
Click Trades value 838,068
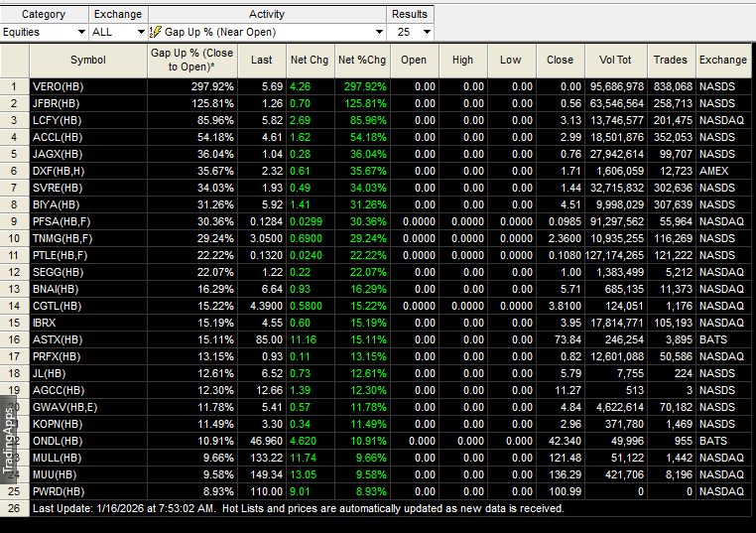[x=673, y=86]
